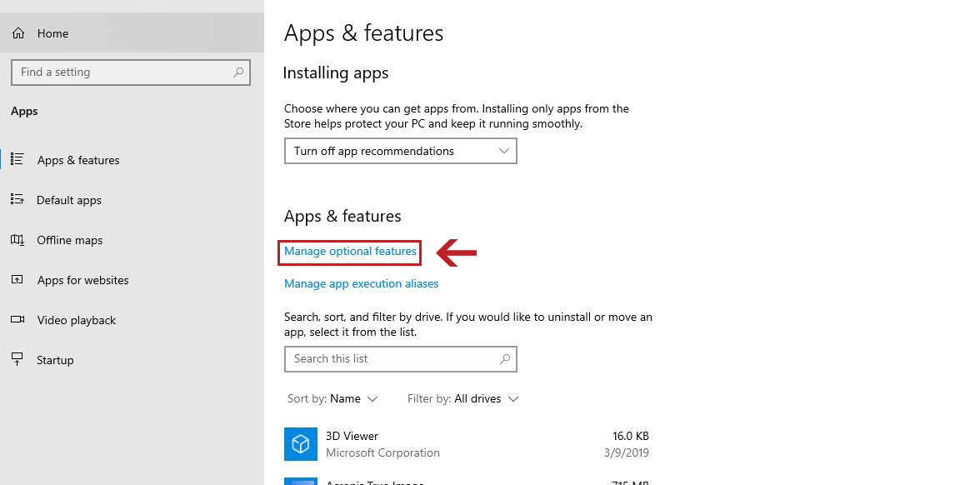Open the Filter by All drives dropdown
980x485 pixels.
(463, 398)
